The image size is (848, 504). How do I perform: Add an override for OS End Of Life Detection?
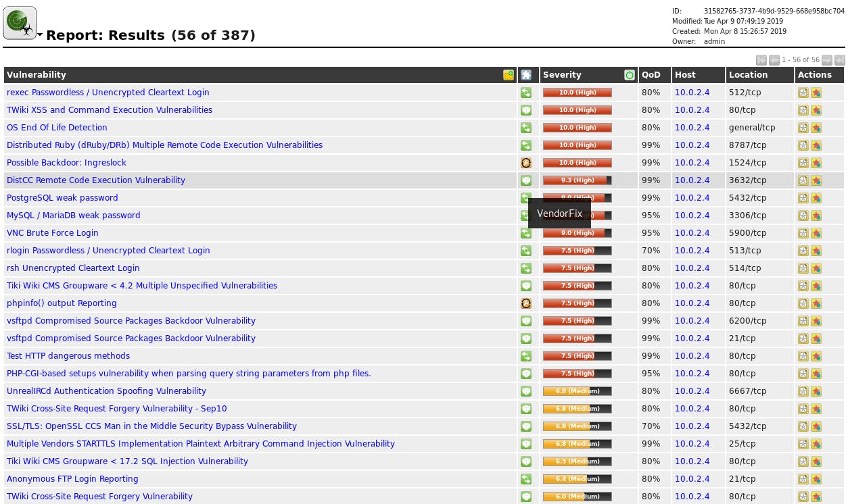[x=816, y=128]
